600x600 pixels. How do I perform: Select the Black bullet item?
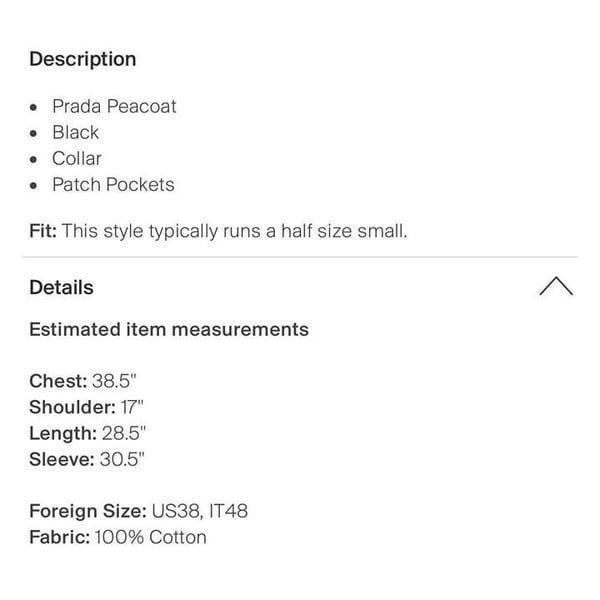75,132
